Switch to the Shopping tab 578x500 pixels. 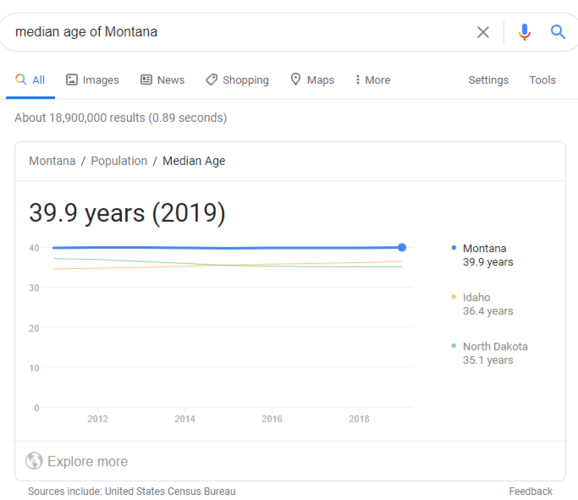click(237, 80)
